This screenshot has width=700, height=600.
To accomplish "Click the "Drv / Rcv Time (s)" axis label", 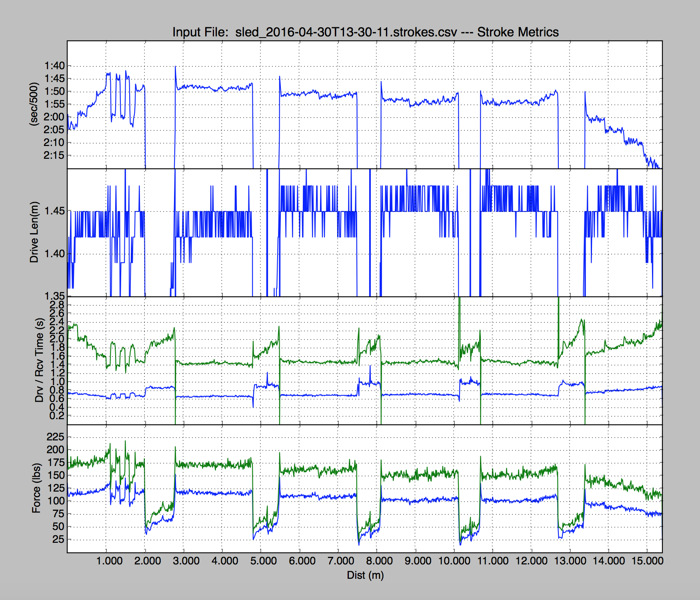I will 39,360.
